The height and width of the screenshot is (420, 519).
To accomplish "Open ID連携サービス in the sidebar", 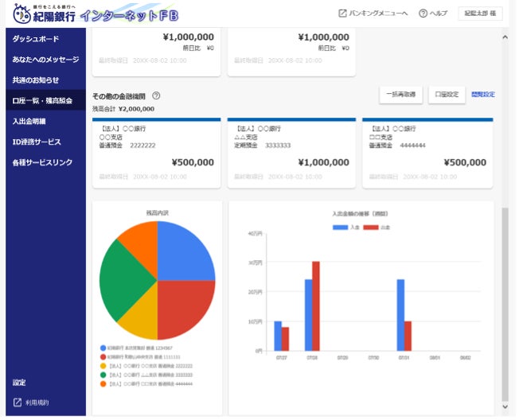I will 45,142.
